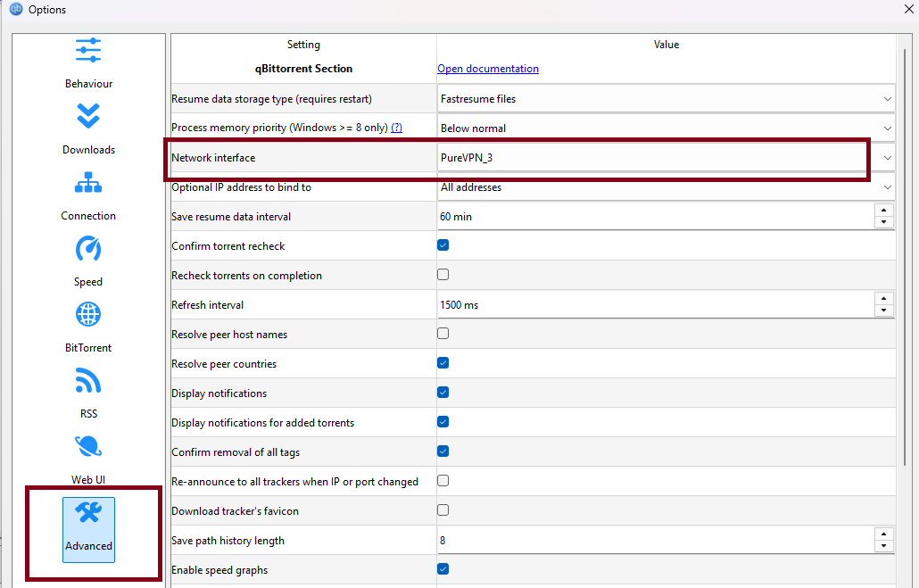
Task: Open the Web UI planet icon
Action: (88, 446)
